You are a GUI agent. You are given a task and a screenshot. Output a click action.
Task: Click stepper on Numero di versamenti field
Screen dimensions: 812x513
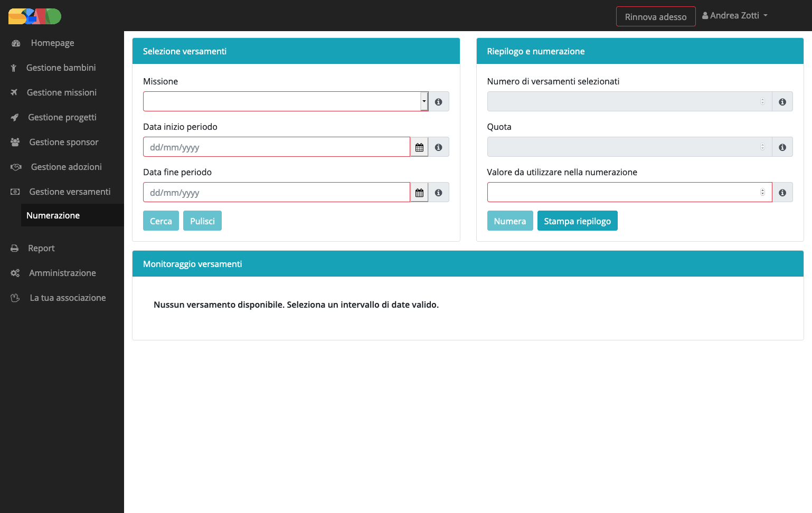[x=762, y=101]
